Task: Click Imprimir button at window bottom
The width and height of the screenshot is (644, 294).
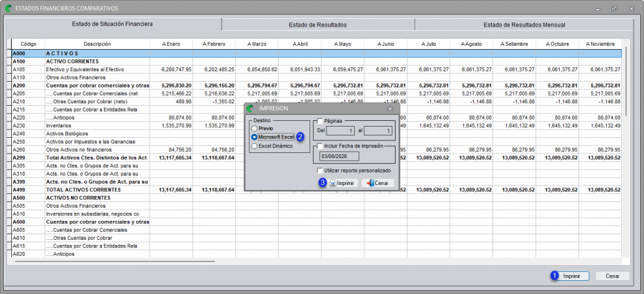Action: [571, 276]
